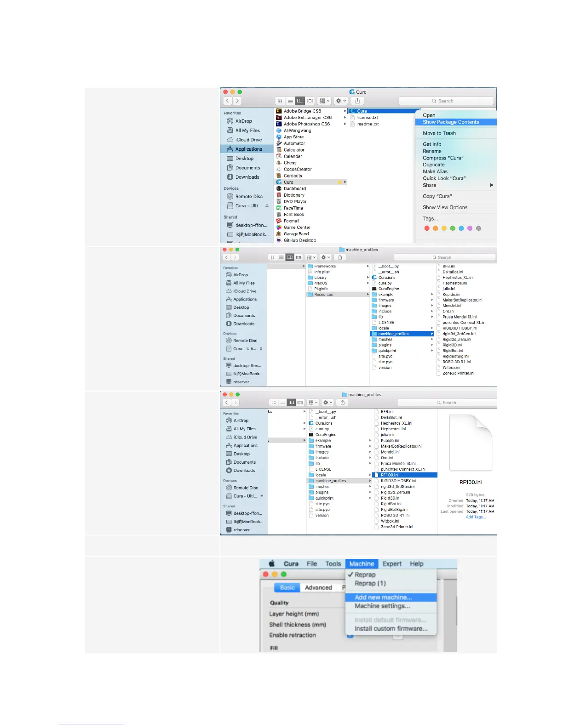Click the RF100.ini file preview thumbnail
Screen dimensions: 563x728
(471, 442)
